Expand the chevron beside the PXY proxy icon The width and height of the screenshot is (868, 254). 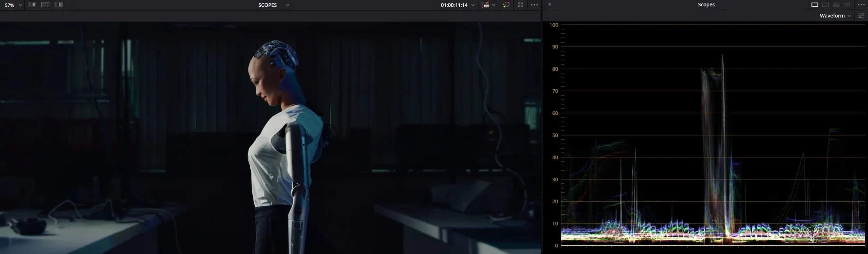(x=494, y=5)
